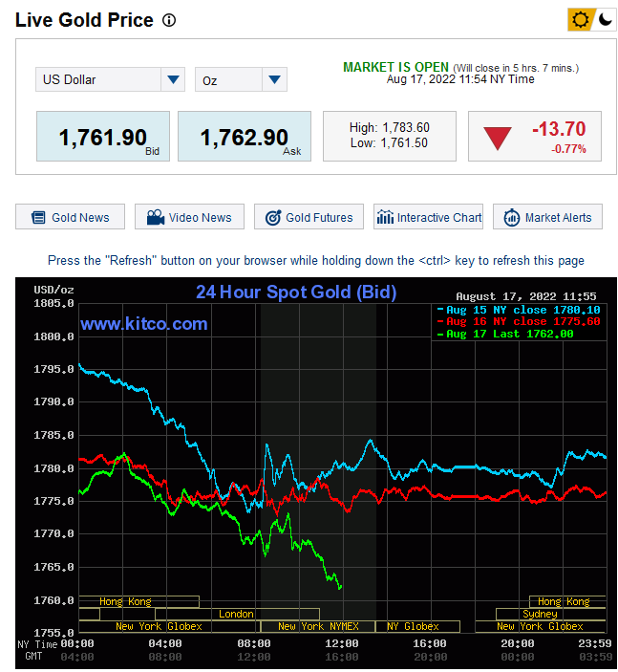618x672 pixels.
Task: Click the Market Alerts clock icon
Action: (x=511, y=218)
